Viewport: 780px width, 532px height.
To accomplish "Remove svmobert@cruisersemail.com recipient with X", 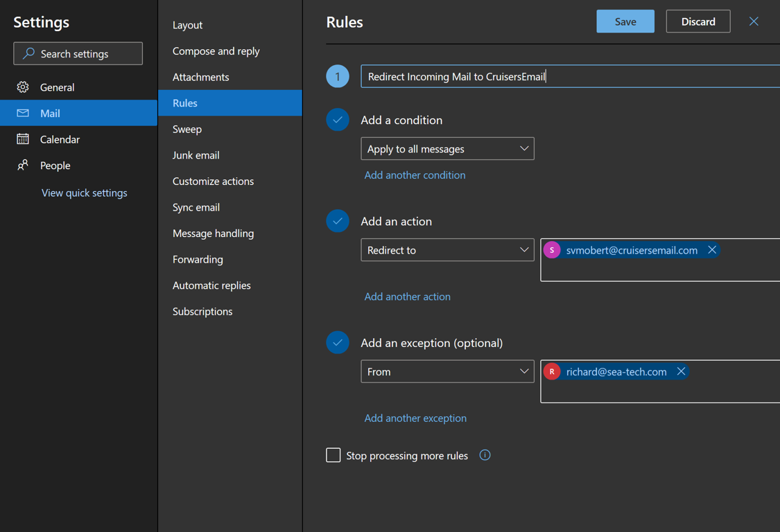I will click(x=712, y=250).
